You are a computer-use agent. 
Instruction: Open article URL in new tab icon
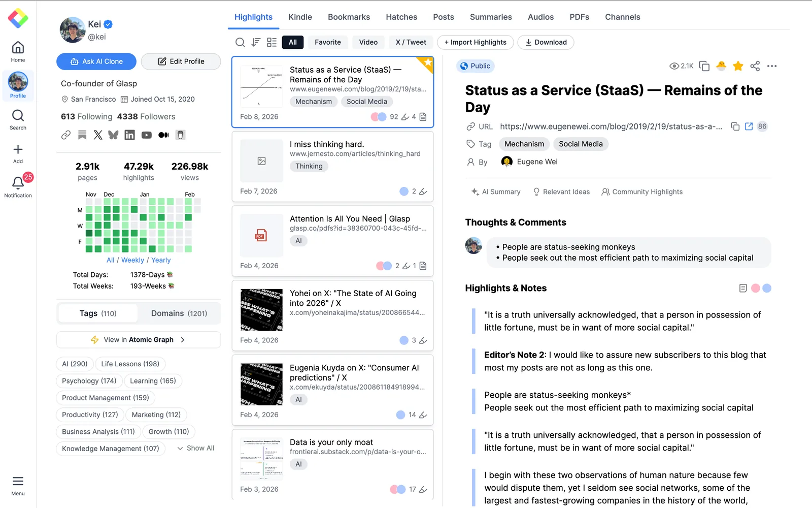point(749,126)
